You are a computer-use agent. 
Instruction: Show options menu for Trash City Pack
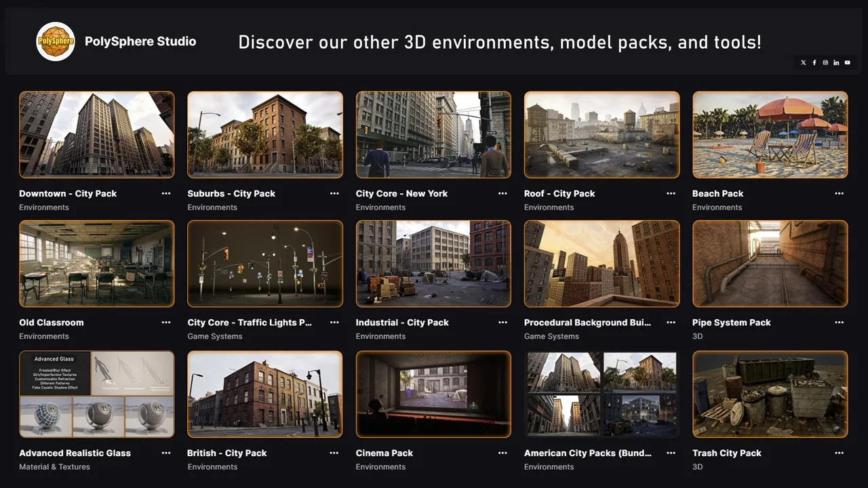pos(840,453)
